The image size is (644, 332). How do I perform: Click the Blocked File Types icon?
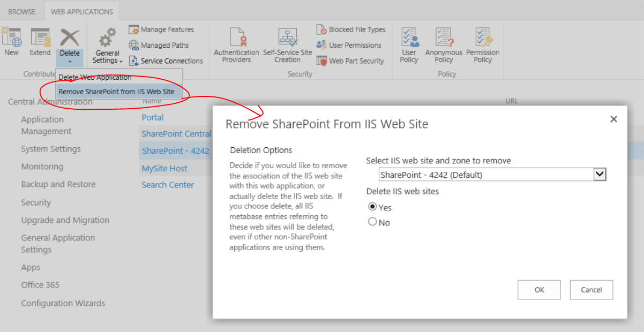[x=321, y=29]
